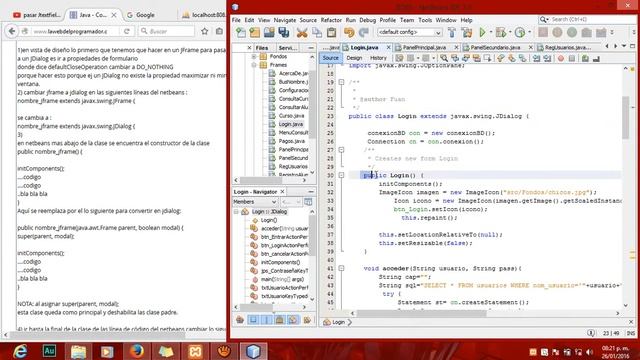Open Internet Explorer from the taskbar
The height and width of the screenshot is (360, 640).
click(19, 351)
